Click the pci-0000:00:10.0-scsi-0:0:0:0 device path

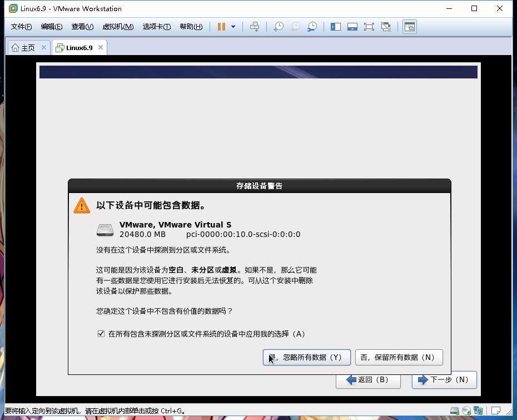(243, 234)
